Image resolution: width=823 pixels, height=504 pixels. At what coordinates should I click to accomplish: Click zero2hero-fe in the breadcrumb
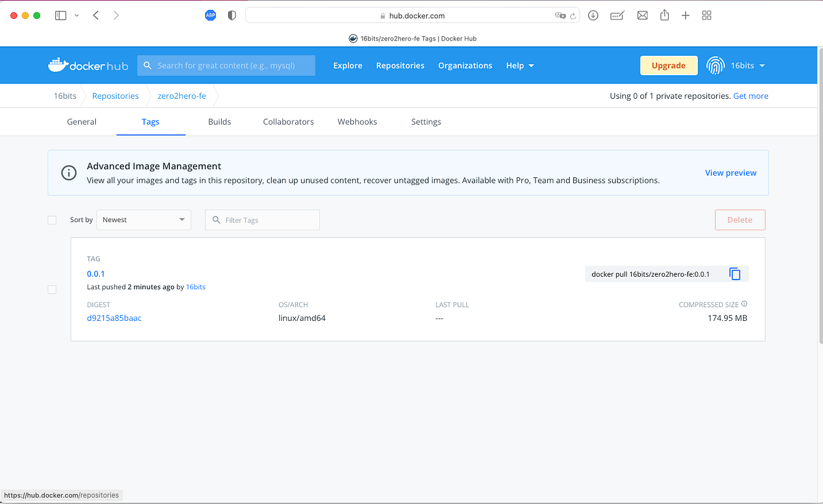point(182,96)
